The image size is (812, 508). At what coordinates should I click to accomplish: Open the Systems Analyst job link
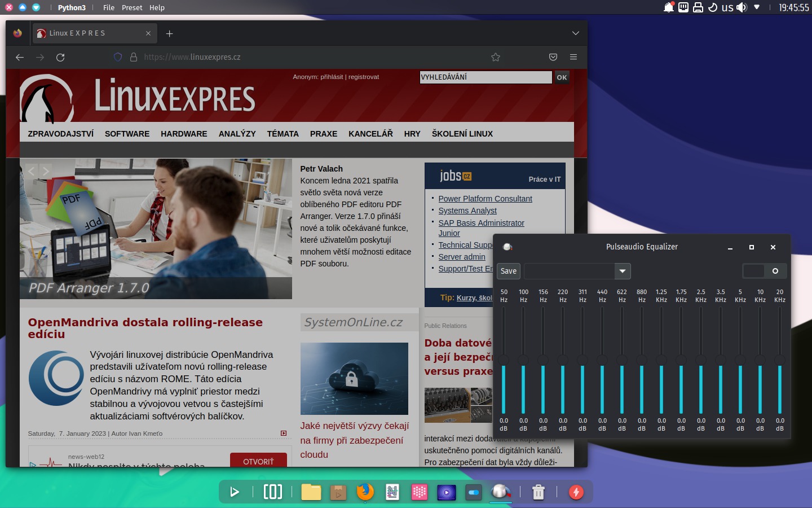pos(467,211)
